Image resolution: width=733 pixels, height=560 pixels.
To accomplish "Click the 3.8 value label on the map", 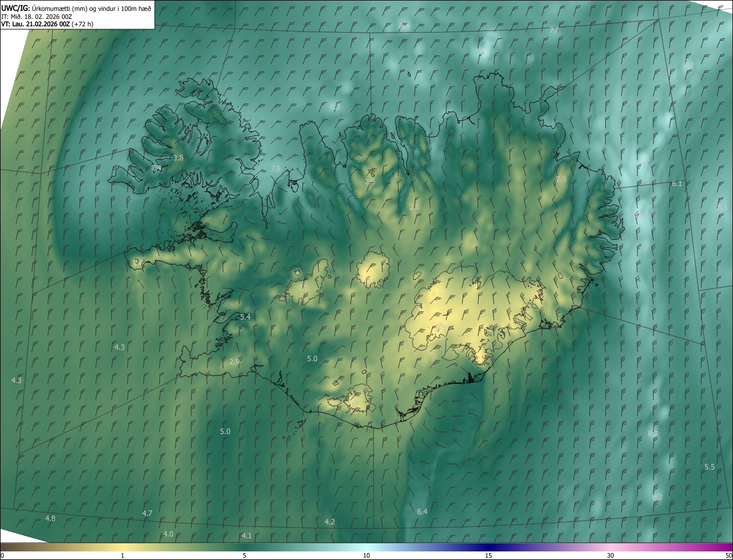I will pos(178,157).
